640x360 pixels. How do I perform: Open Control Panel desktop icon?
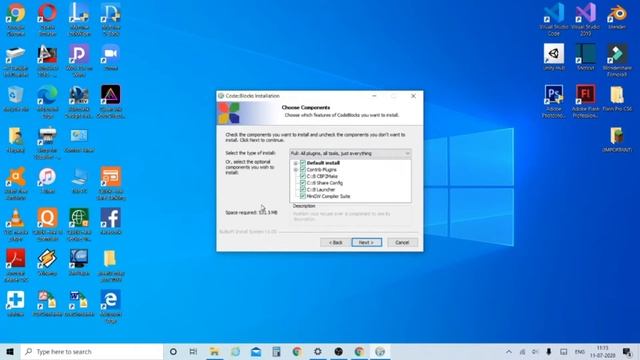tap(79, 141)
